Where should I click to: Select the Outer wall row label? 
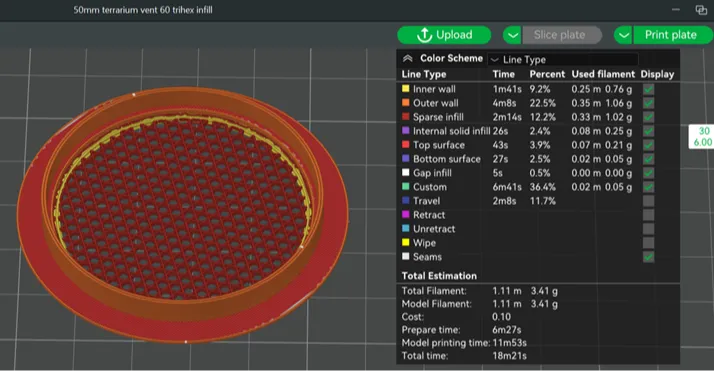pos(435,103)
